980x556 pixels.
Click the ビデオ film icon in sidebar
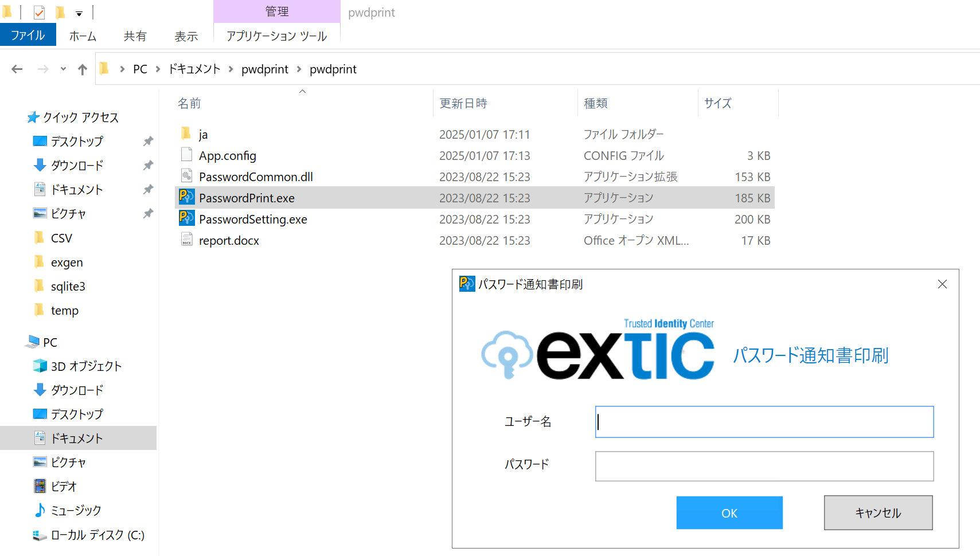40,486
